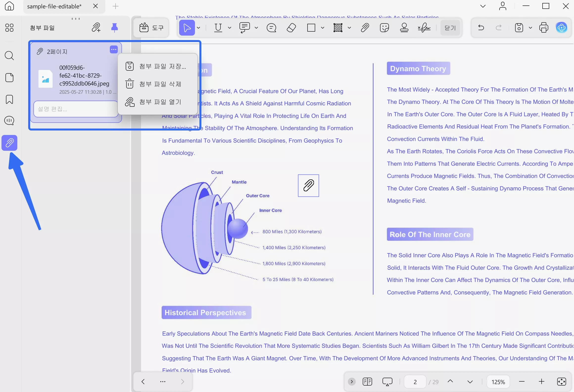The width and height of the screenshot is (574, 392).
Task: Open the AI assistant icon
Action: [x=562, y=27]
